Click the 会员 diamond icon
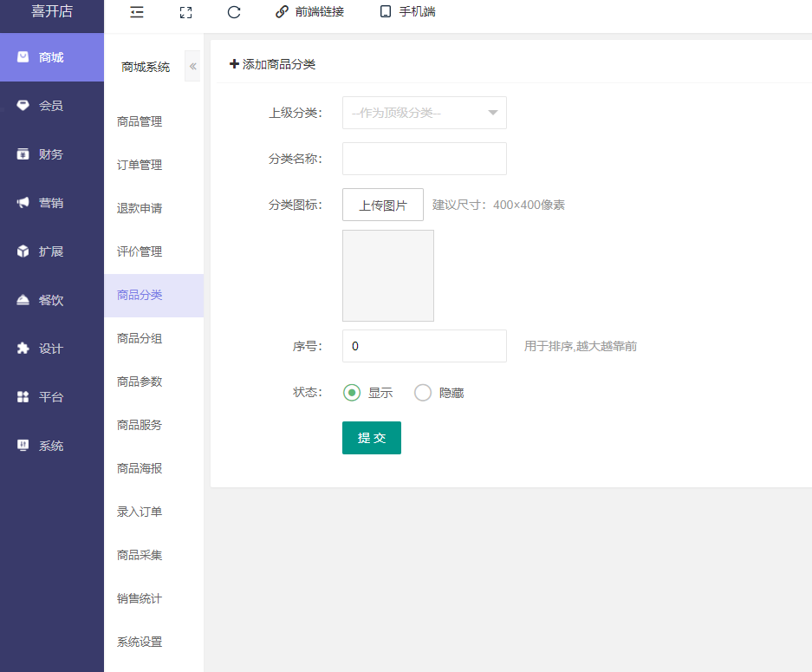Image resolution: width=812 pixels, height=672 pixels. (x=23, y=105)
